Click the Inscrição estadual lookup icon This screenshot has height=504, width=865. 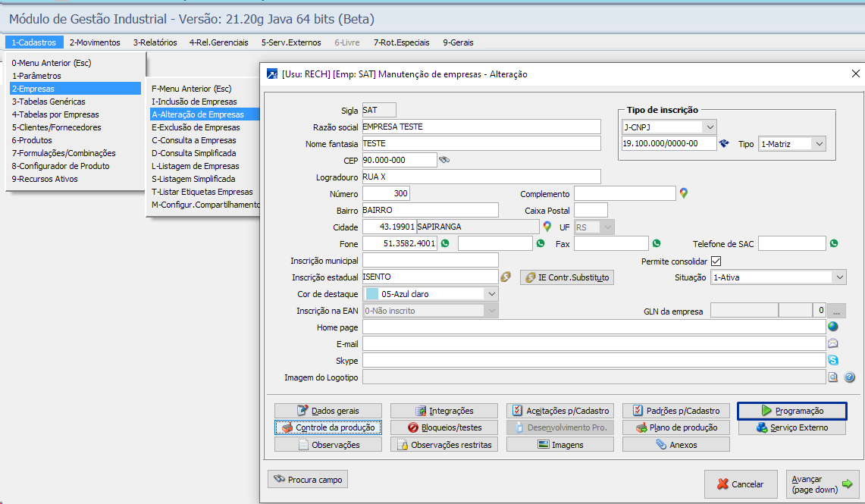pos(506,277)
